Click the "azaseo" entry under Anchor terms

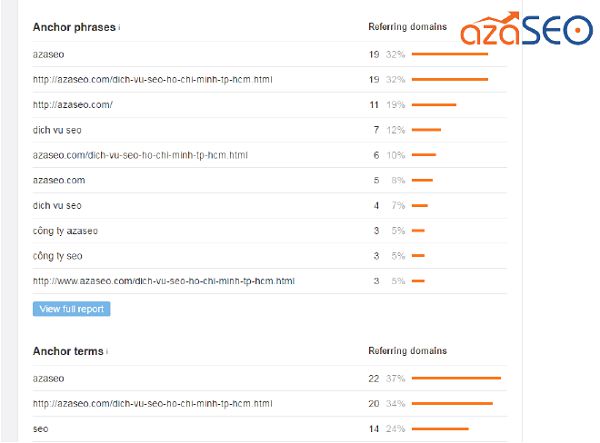(48, 378)
